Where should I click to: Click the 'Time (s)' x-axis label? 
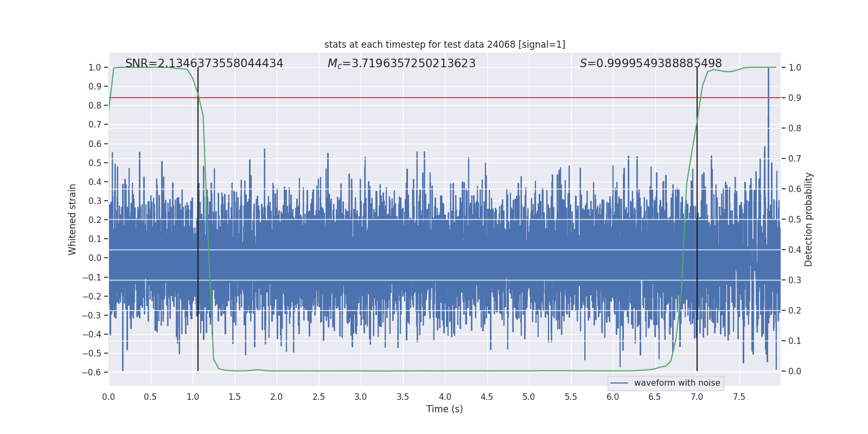point(445,409)
